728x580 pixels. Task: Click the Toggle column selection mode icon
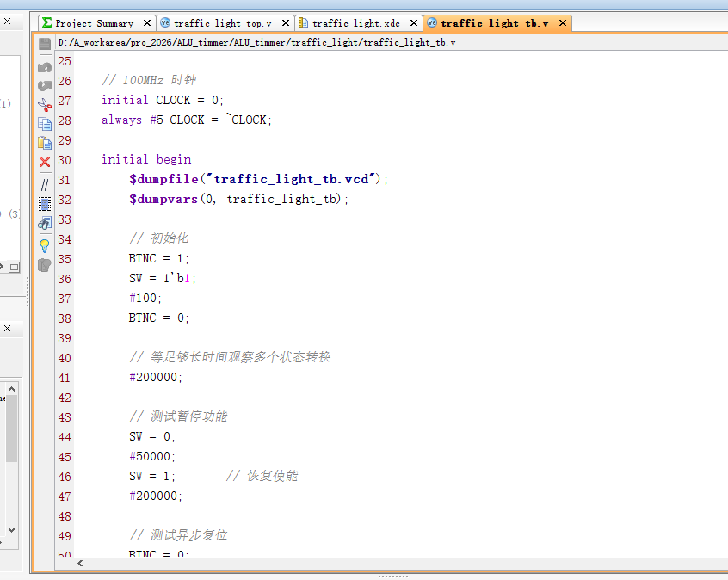point(45,204)
